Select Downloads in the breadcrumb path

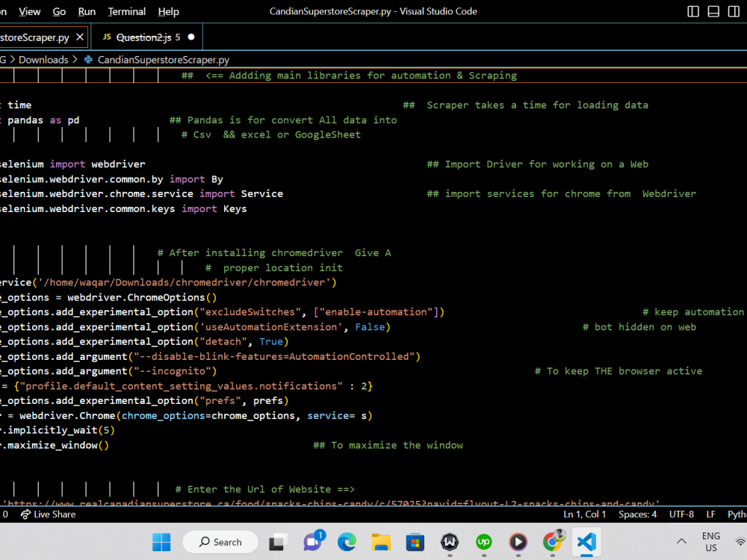click(43, 60)
